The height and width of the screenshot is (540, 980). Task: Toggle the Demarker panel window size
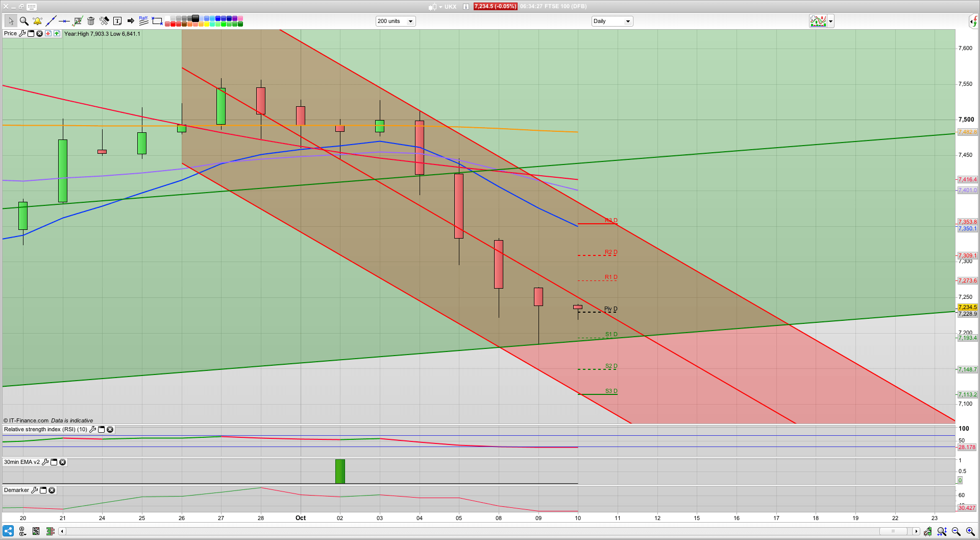(x=43, y=490)
